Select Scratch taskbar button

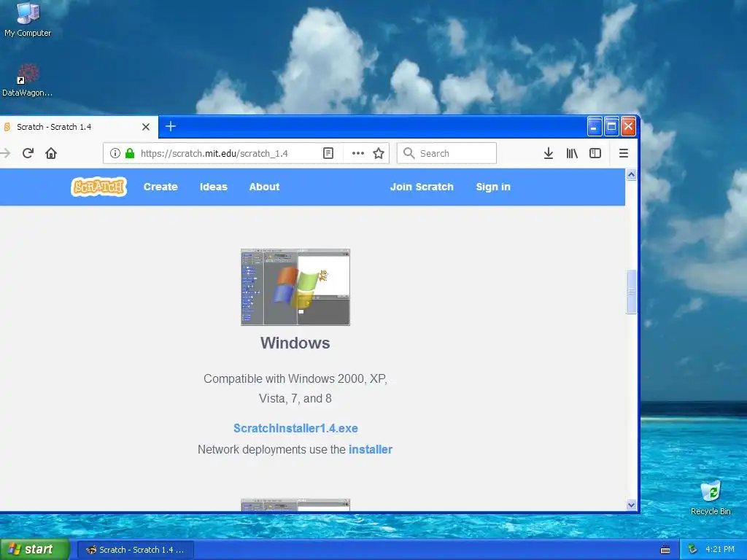tap(135, 550)
